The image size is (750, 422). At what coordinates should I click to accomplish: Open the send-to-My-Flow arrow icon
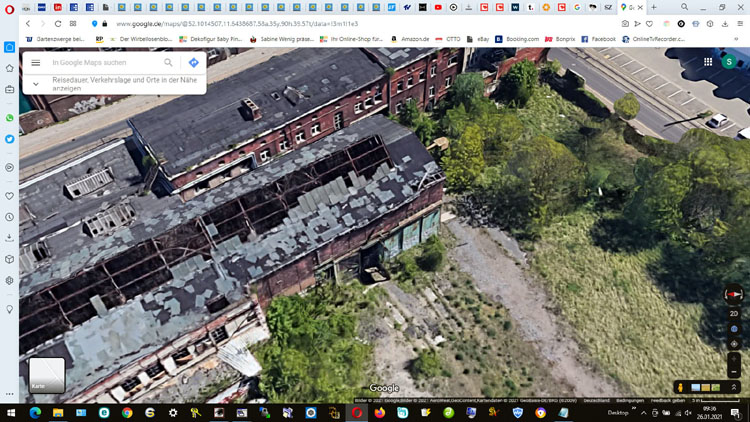click(x=637, y=23)
